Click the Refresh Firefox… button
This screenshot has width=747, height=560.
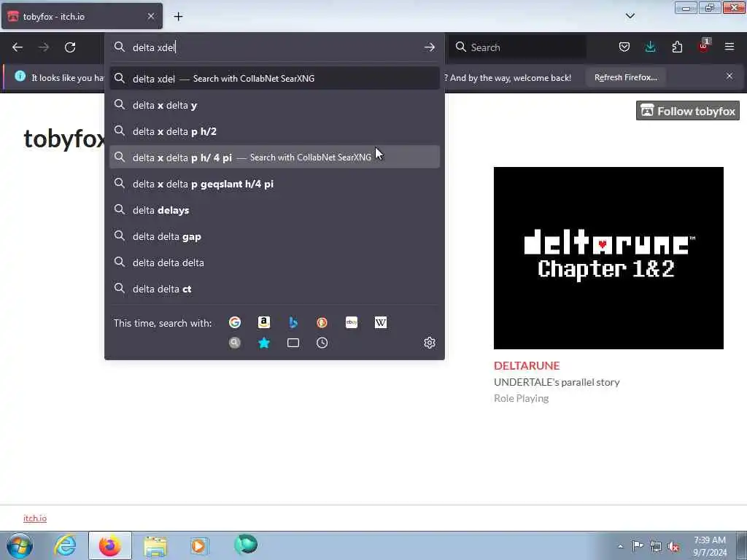(625, 77)
